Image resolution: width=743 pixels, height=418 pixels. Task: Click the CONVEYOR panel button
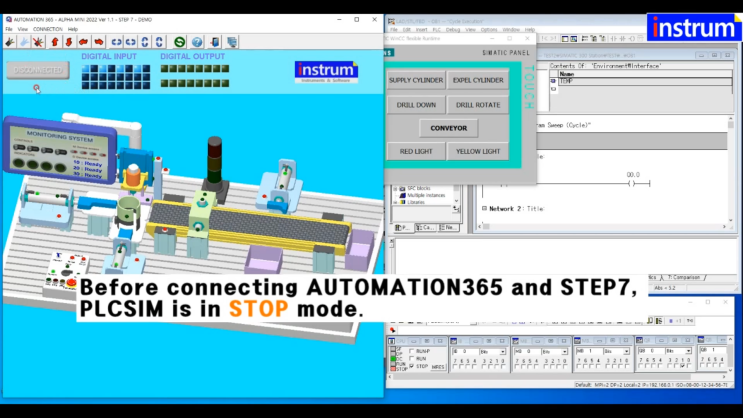[449, 128]
